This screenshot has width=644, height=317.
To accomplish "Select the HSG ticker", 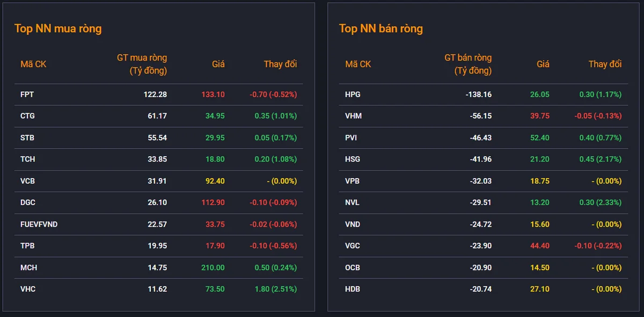I will [353, 159].
